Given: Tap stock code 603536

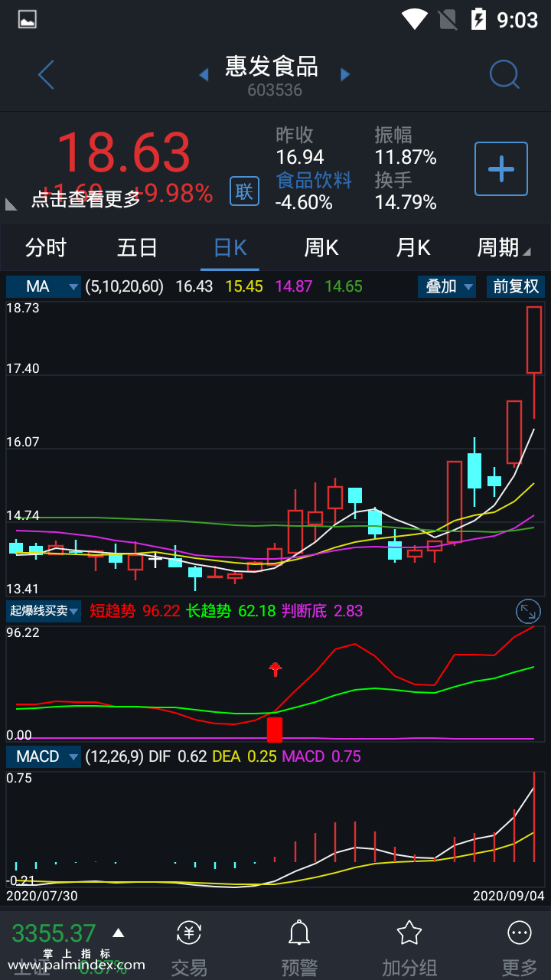Looking at the screenshot, I should click(275, 90).
